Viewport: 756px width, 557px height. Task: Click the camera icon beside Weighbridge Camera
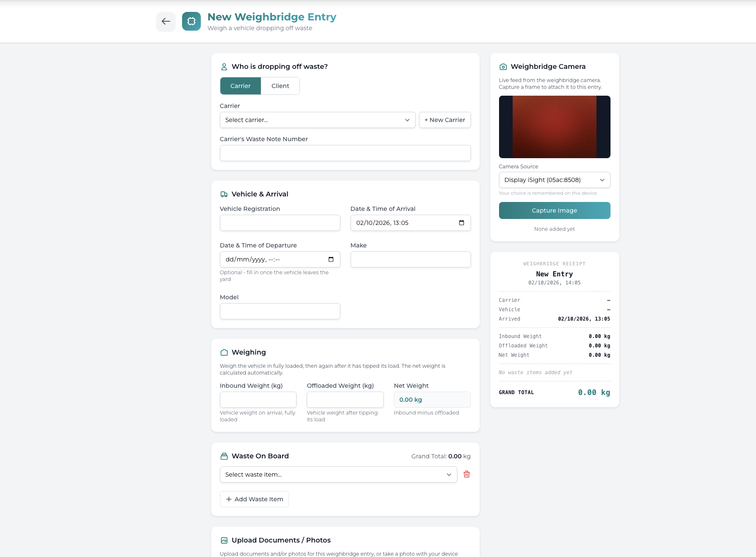[x=503, y=67]
